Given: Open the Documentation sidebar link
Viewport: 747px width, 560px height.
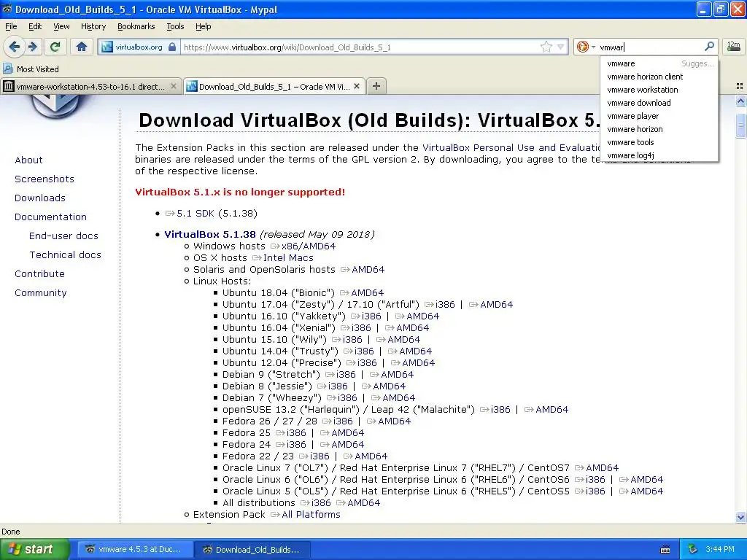Looking at the screenshot, I should click(x=50, y=217).
